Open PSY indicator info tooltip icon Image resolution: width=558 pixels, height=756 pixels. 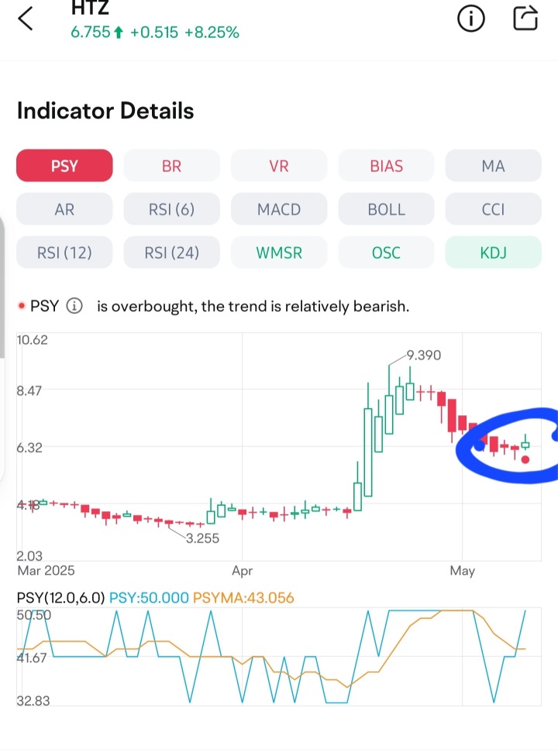point(74,306)
